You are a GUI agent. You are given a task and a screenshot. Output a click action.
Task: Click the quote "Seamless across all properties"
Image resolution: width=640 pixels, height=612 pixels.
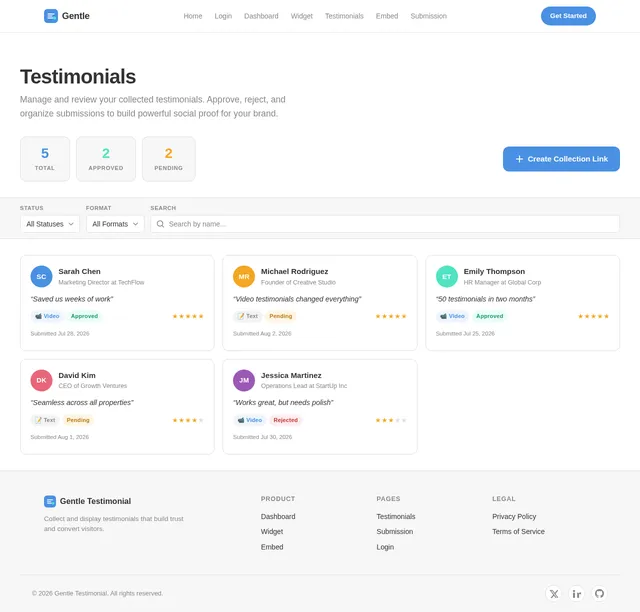pyautogui.click(x=82, y=403)
